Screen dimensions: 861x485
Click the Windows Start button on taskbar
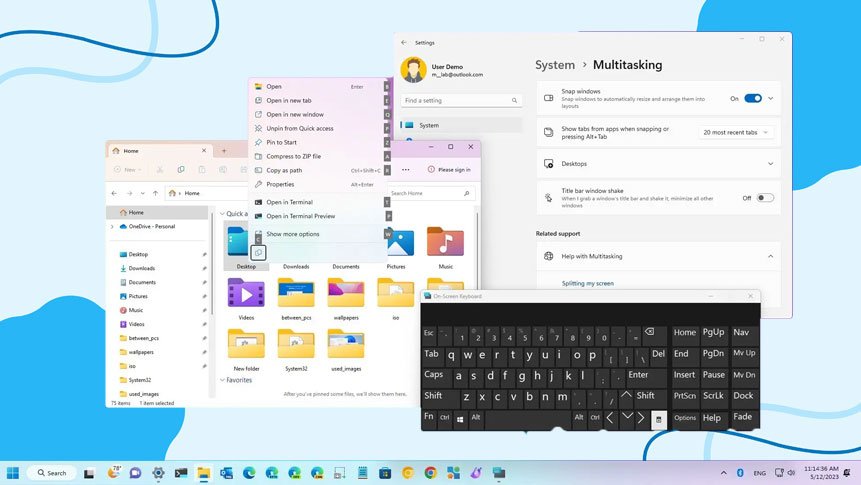(14, 472)
